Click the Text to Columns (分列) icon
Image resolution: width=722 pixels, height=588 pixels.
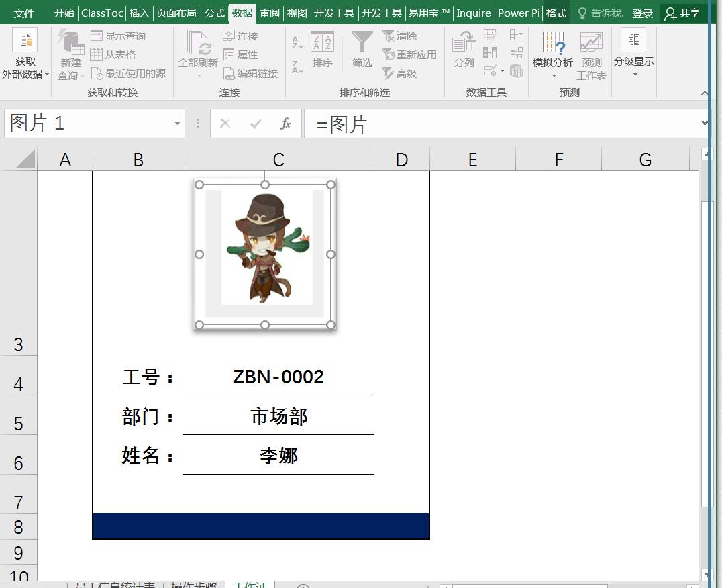click(x=464, y=50)
